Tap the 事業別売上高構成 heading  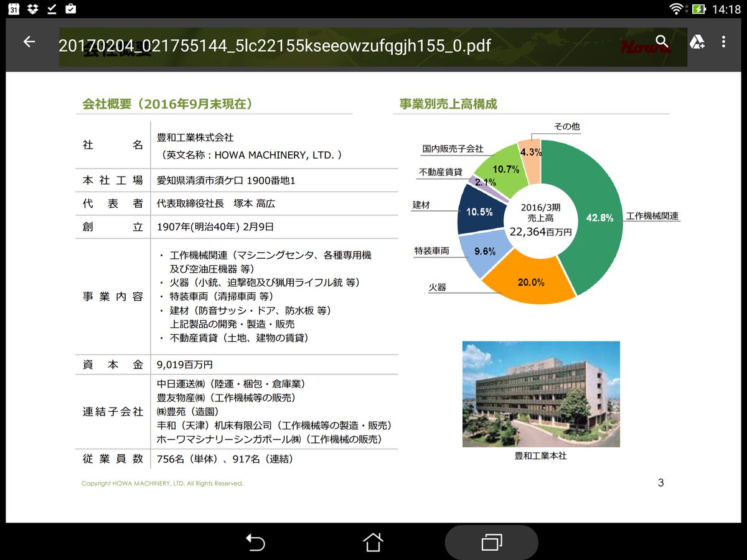[x=448, y=104]
